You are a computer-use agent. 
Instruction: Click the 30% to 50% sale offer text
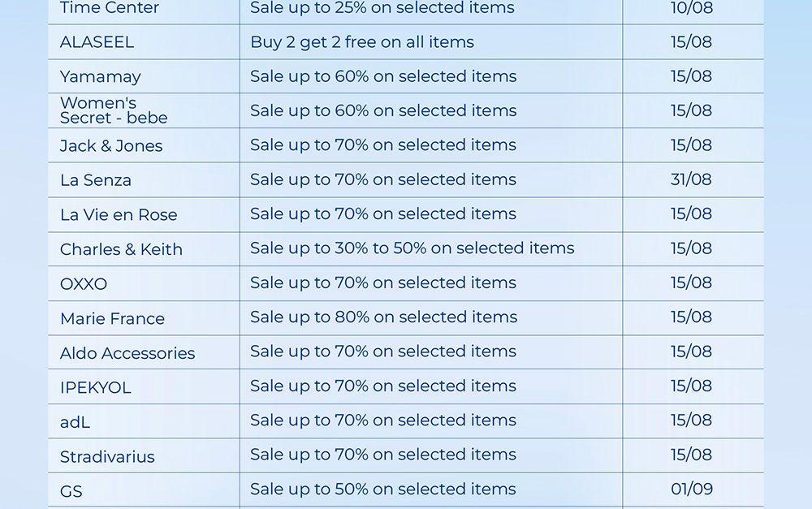pos(412,248)
